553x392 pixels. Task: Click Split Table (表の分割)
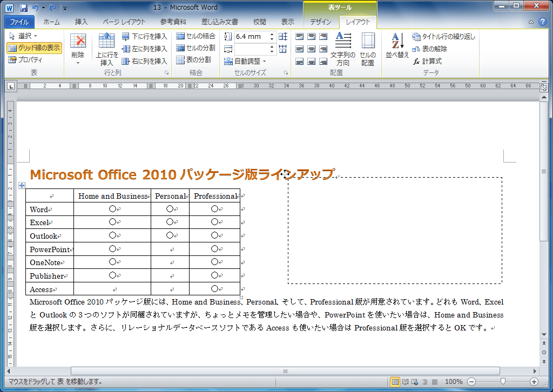pyautogui.click(x=194, y=60)
